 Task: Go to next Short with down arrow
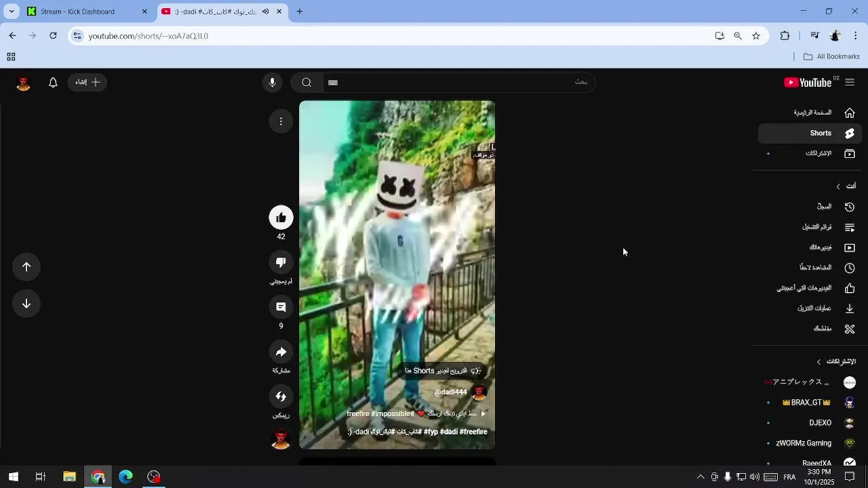coord(26,304)
